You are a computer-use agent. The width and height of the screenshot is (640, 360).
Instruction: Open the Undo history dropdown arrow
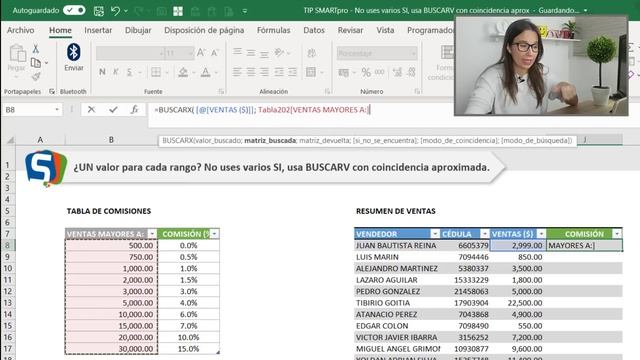coord(126,11)
